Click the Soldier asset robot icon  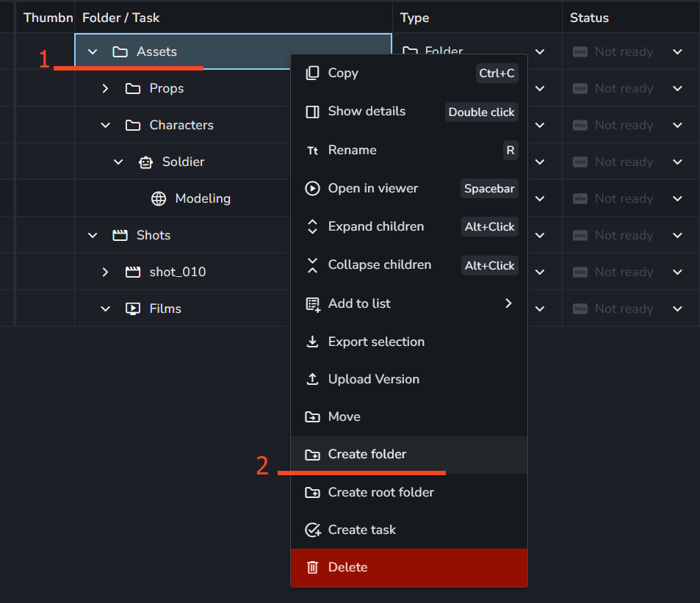coord(145,162)
